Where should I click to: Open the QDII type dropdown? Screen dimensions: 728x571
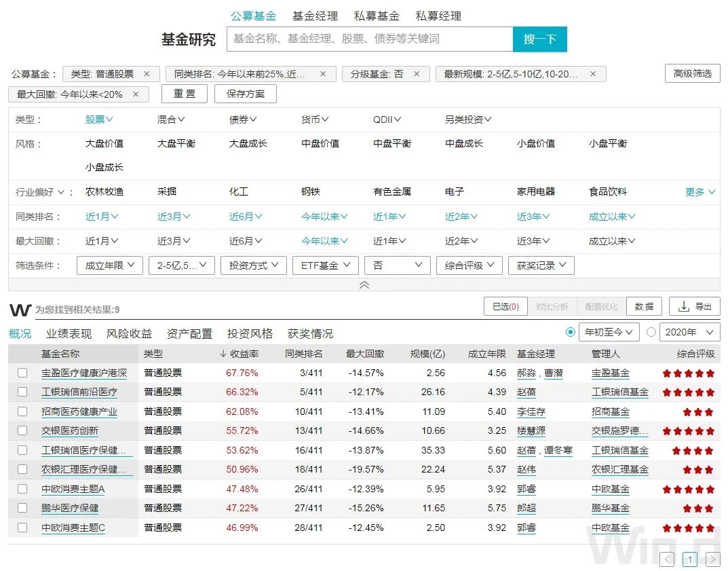click(x=387, y=119)
